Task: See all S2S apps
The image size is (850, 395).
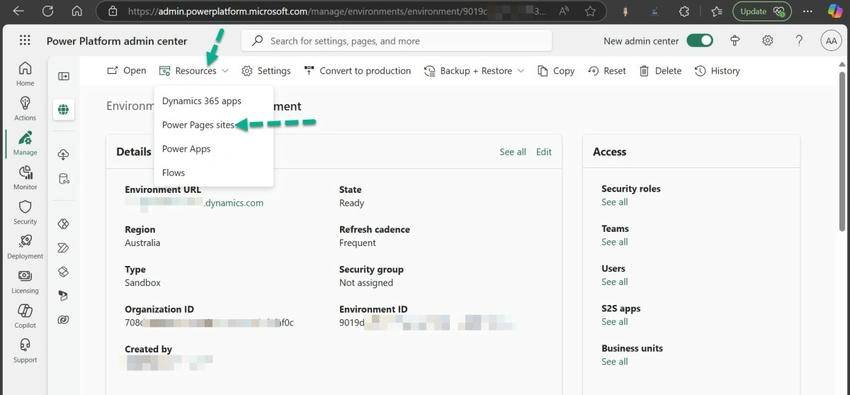Action: pos(615,322)
